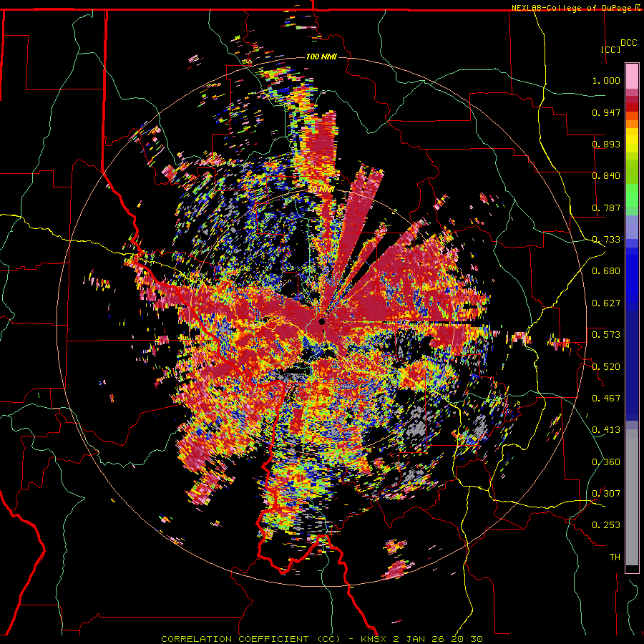Click the DCC label above the color scale
Viewport: 644px width, 644px height.
pos(628,43)
